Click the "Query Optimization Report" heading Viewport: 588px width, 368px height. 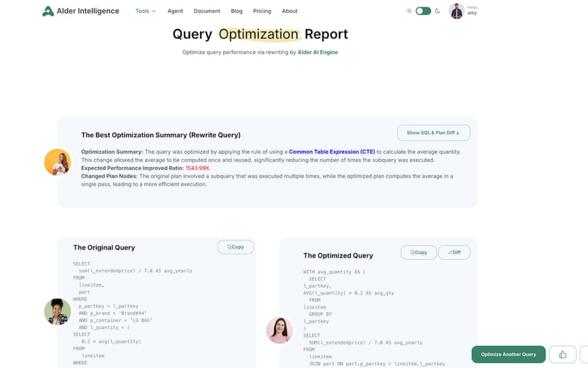[260, 34]
